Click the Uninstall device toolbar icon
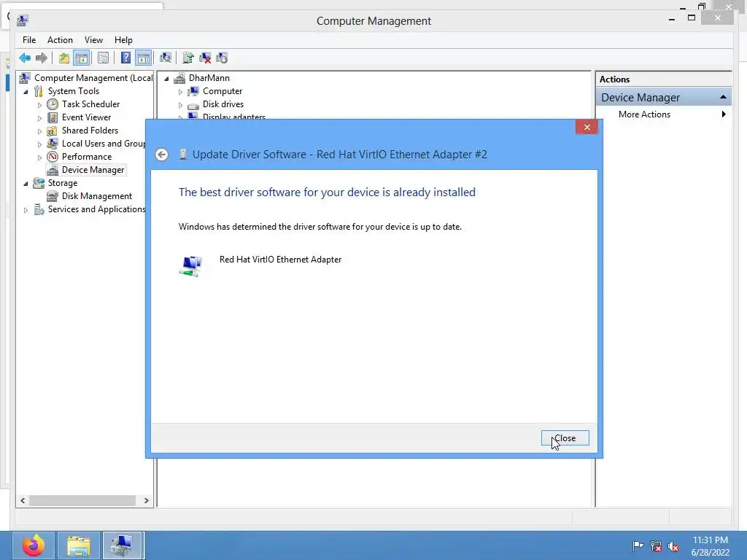This screenshot has width=747, height=560. tap(205, 58)
